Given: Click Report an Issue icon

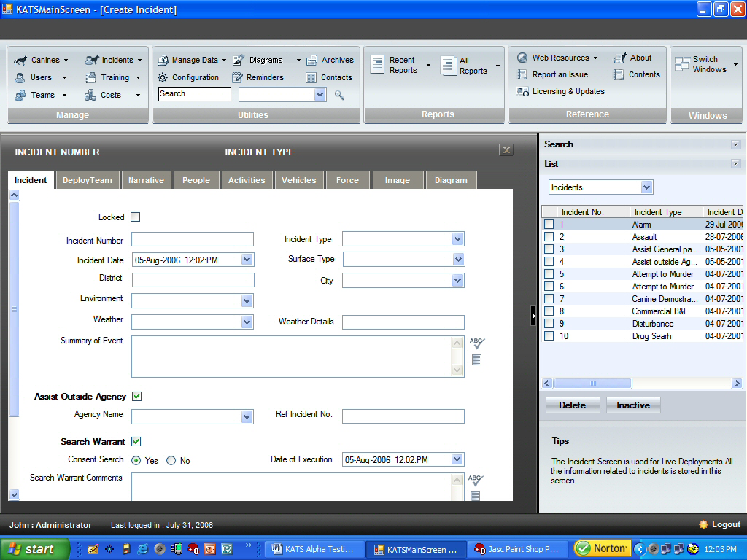Looking at the screenshot, I should (522, 75).
